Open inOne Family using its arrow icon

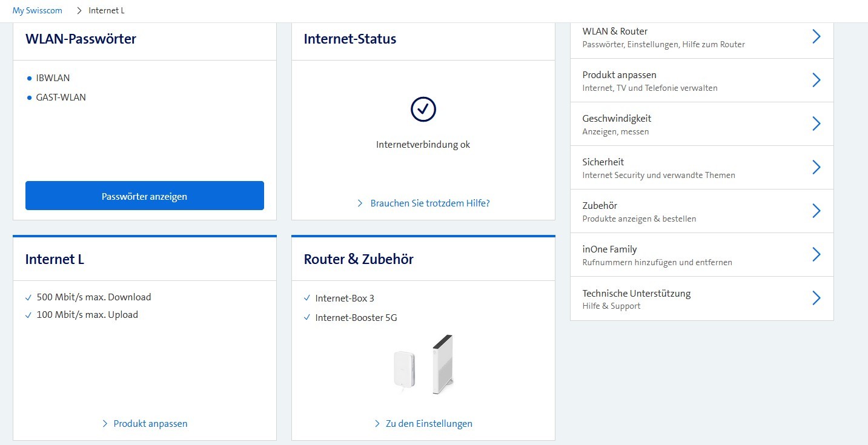pyautogui.click(x=817, y=254)
